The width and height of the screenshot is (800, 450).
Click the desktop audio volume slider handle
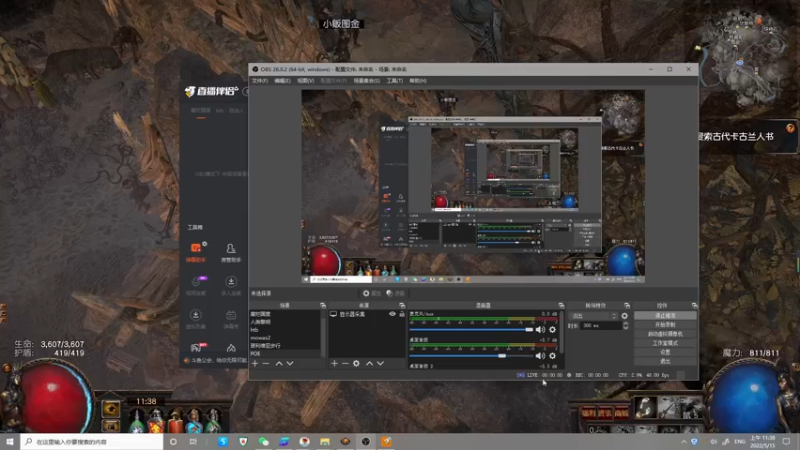point(502,356)
